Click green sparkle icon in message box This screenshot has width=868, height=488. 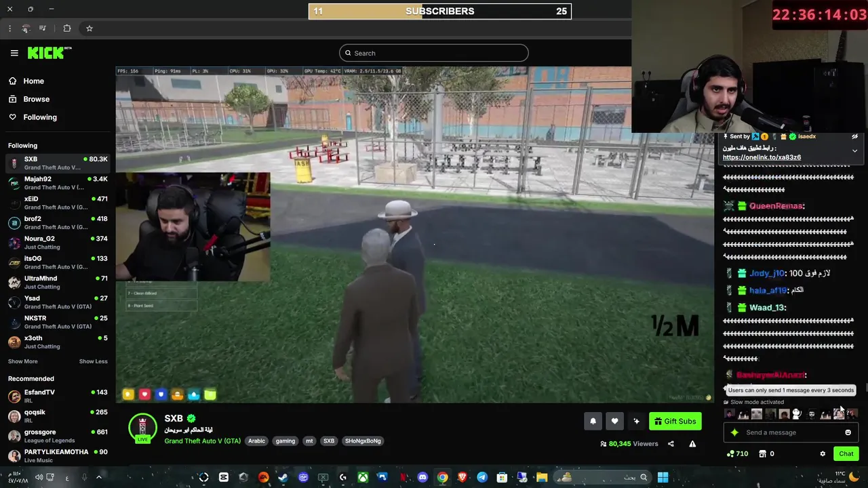(x=734, y=432)
